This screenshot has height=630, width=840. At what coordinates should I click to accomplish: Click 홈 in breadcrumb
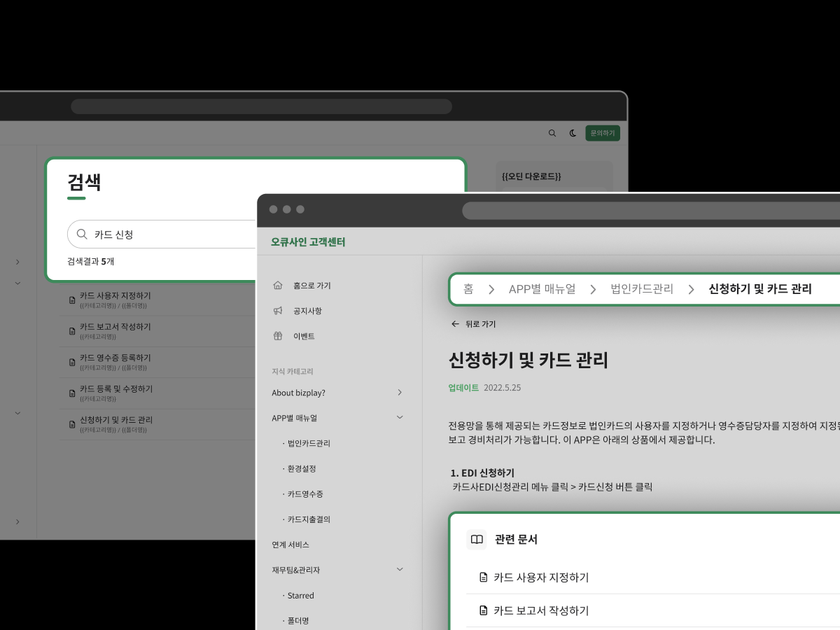[x=468, y=288]
